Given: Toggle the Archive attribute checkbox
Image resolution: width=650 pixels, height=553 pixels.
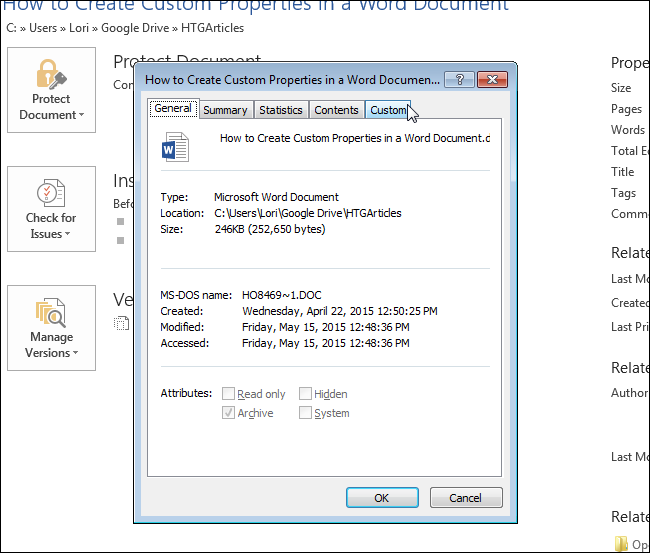Looking at the screenshot, I should 228,413.
